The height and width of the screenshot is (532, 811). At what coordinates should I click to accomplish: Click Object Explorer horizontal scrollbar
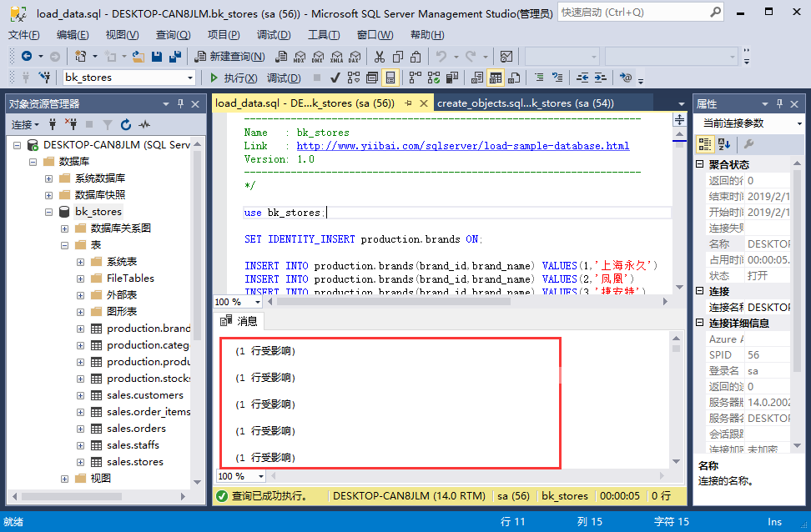pos(72,496)
